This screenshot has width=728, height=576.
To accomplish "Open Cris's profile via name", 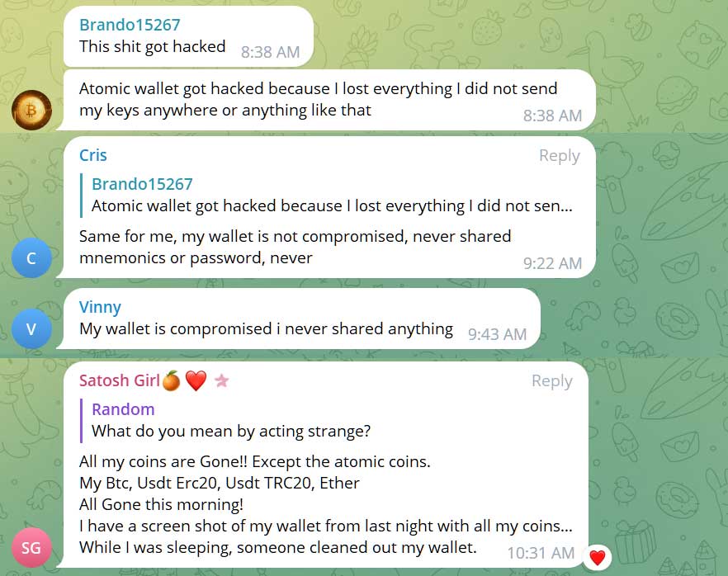I will click(x=93, y=155).
